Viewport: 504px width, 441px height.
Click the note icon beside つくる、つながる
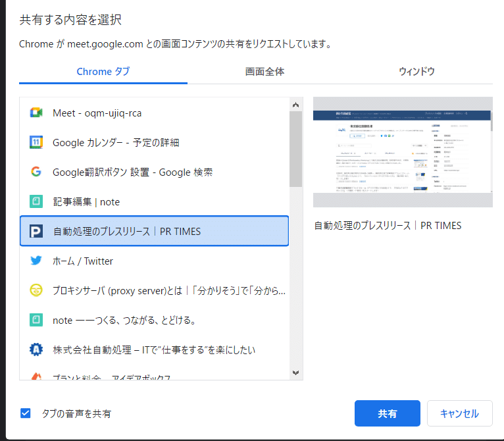tap(36, 320)
